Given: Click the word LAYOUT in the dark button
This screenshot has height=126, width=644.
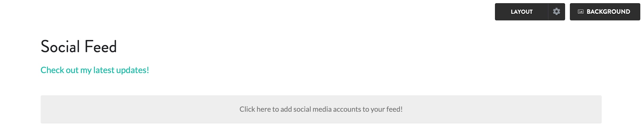Looking at the screenshot, I should [x=522, y=12].
